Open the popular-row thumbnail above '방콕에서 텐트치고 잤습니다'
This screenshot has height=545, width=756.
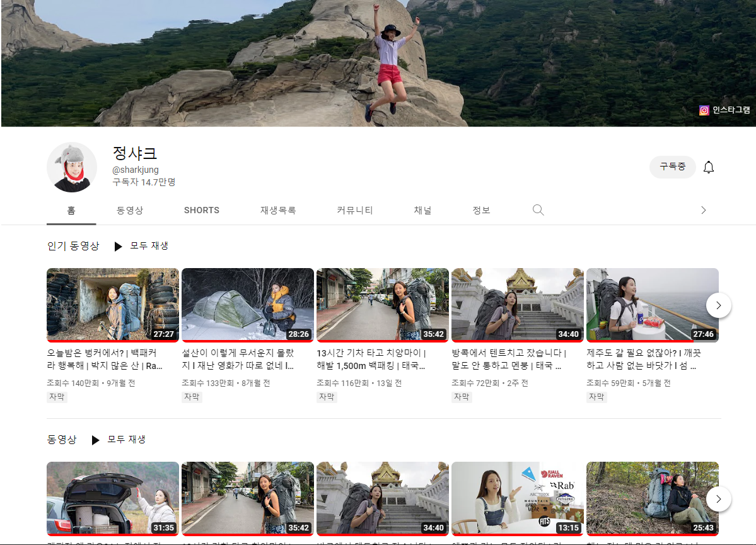[518, 305]
